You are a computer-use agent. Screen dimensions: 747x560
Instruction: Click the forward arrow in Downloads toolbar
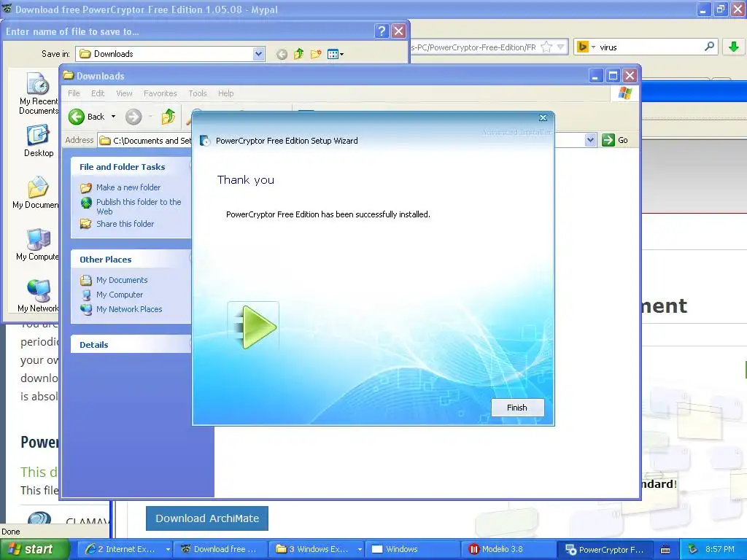coord(133,117)
